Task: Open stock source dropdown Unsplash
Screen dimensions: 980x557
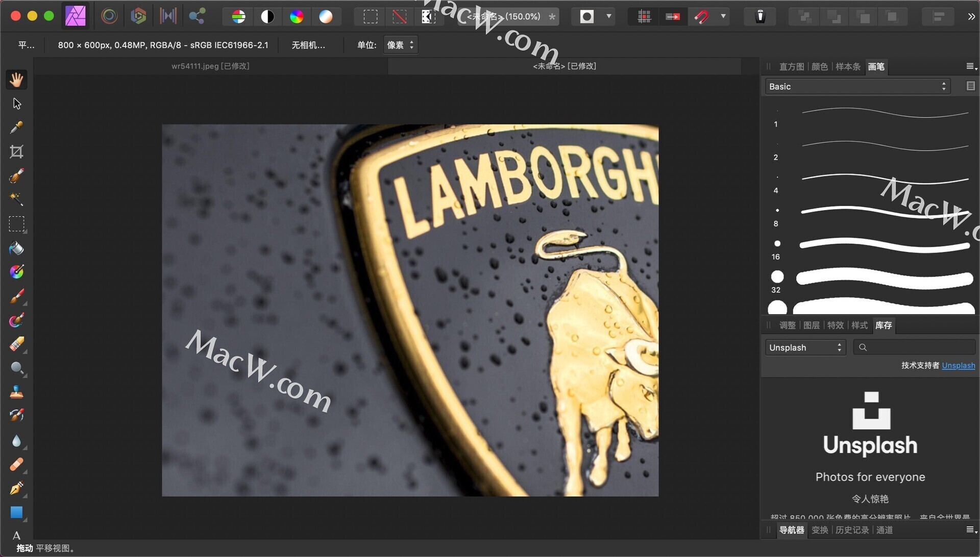Action: 805,347
